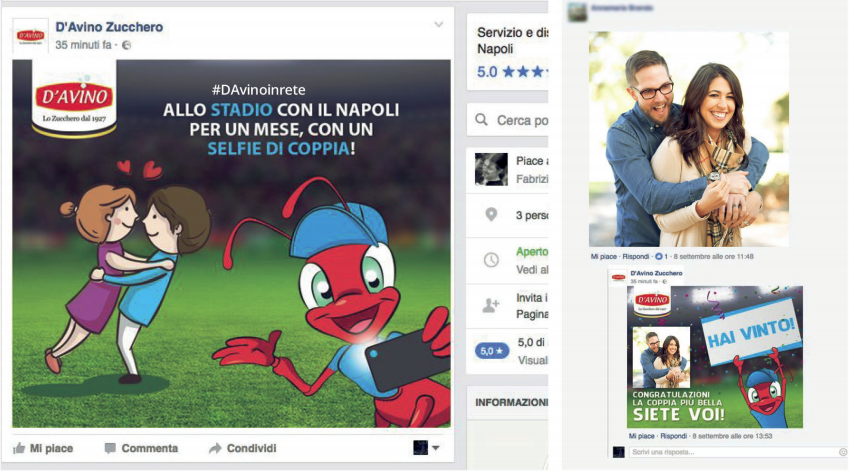Click the blue 5,0 star rating badge
Image resolution: width=849 pixels, height=471 pixels.
pyautogui.click(x=492, y=351)
